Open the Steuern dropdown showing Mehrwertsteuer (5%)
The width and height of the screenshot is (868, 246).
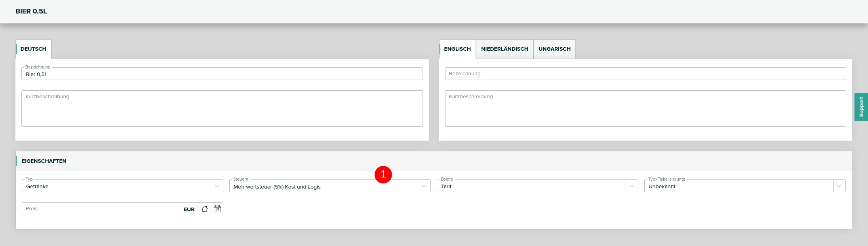click(323, 187)
